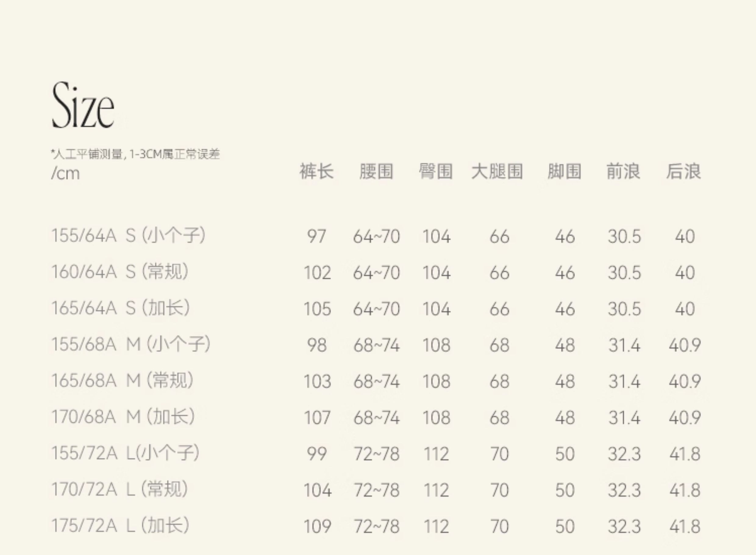Select the 165/64A S (加长) row label
756x555 pixels.
(121, 308)
